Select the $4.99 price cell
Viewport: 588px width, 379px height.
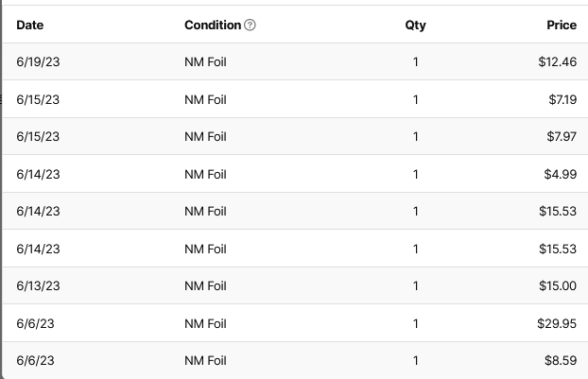(561, 174)
